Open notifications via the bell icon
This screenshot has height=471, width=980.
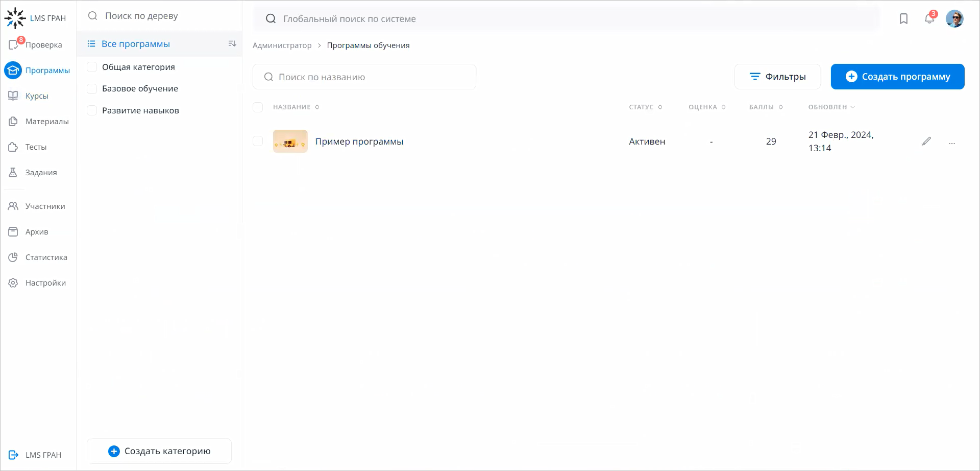click(929, 18)
